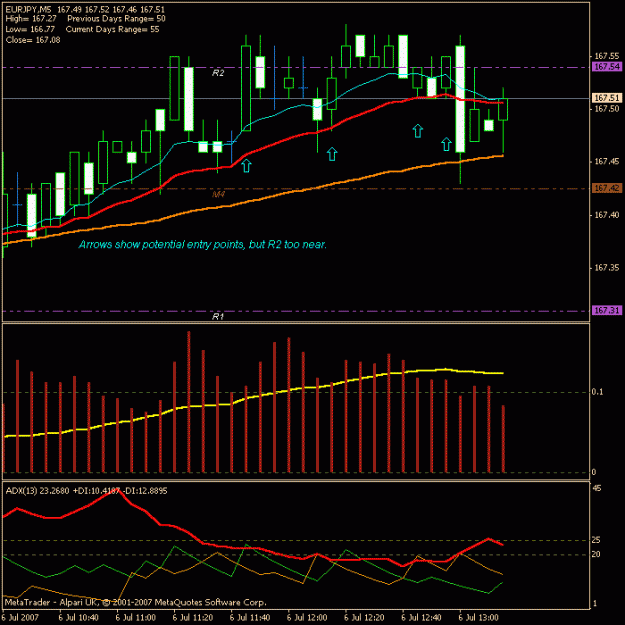Click the 25 level label on ADX scale
This screenshot has height=625, width=625.
pos(596,540)
